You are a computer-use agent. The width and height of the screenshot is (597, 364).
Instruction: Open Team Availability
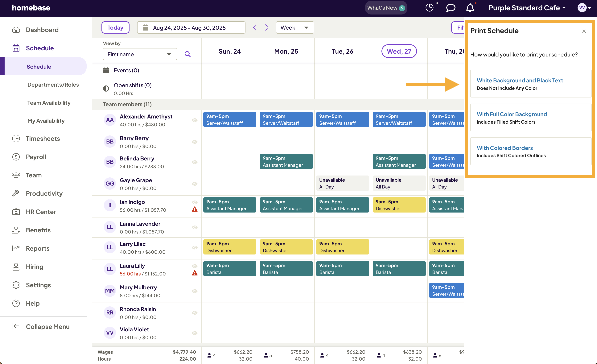click(x=49, y=102)
